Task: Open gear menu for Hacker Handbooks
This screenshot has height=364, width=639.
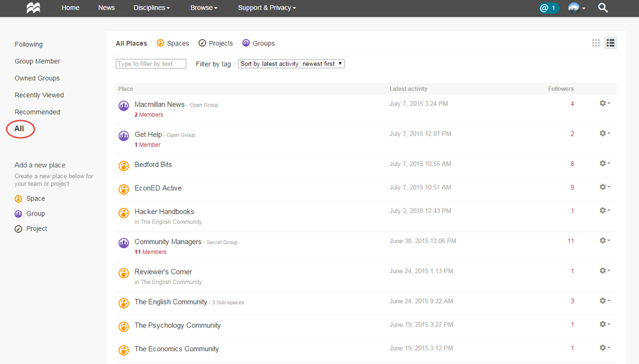Action: pyautogui.click(x=605, y=210)
